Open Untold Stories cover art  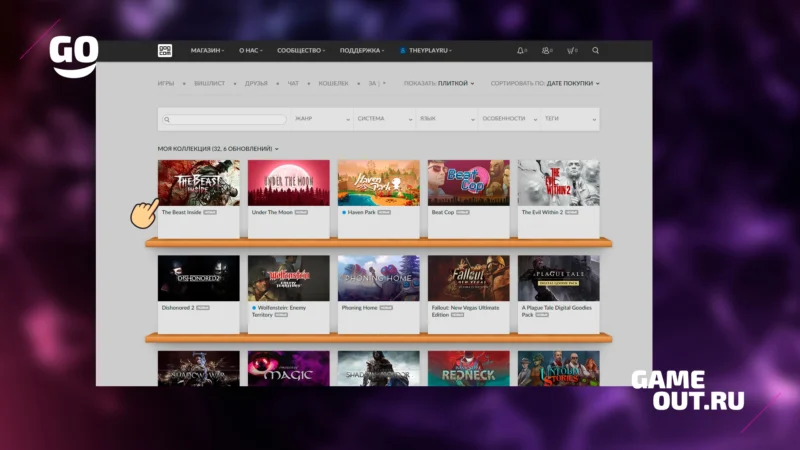pos(559,368)
